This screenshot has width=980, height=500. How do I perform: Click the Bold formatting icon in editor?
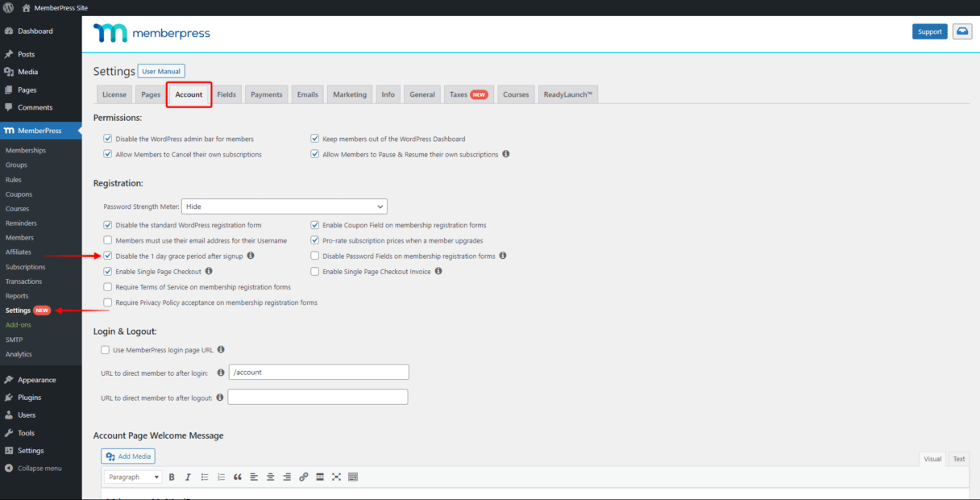[172, 477]
